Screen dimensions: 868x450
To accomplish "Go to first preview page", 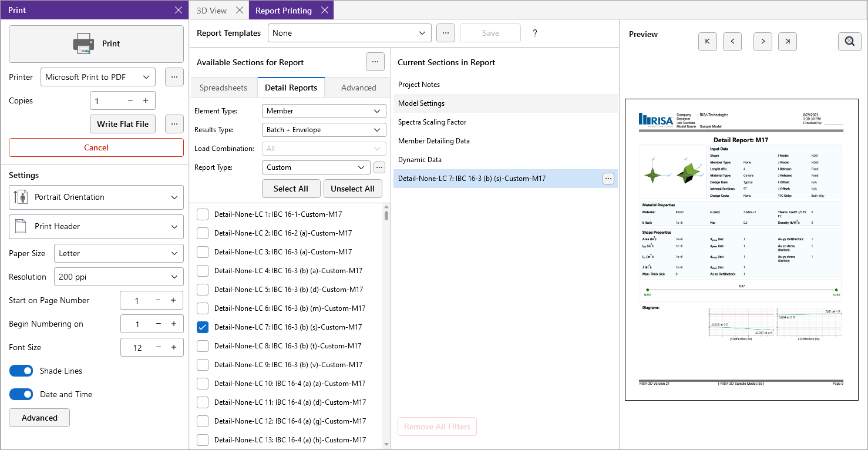I will (708, 42).
